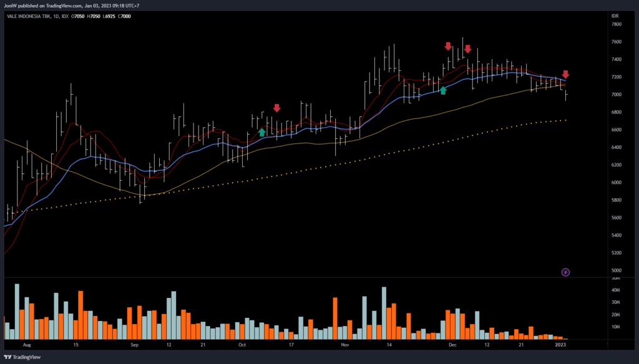
Task: Select the red arrow above January 2023 bars
Action: [565, 75]
